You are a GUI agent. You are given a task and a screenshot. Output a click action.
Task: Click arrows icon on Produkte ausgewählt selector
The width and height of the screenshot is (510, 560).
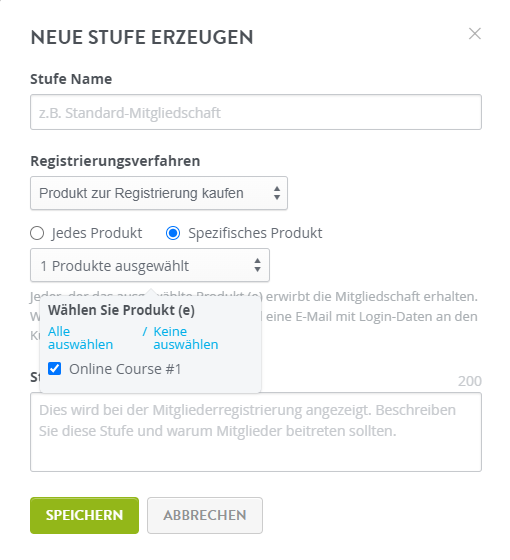tap(257, 265)
